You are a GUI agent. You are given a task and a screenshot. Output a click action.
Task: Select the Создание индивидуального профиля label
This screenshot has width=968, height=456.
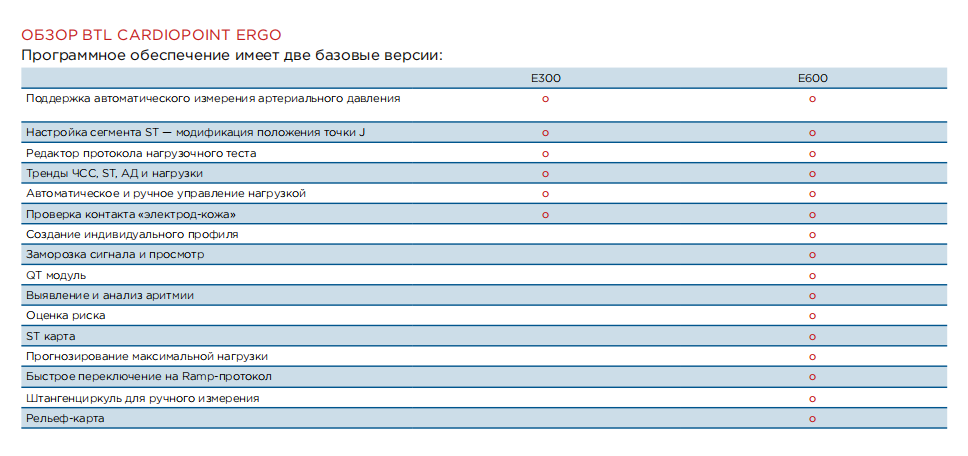tap(132, 234)
